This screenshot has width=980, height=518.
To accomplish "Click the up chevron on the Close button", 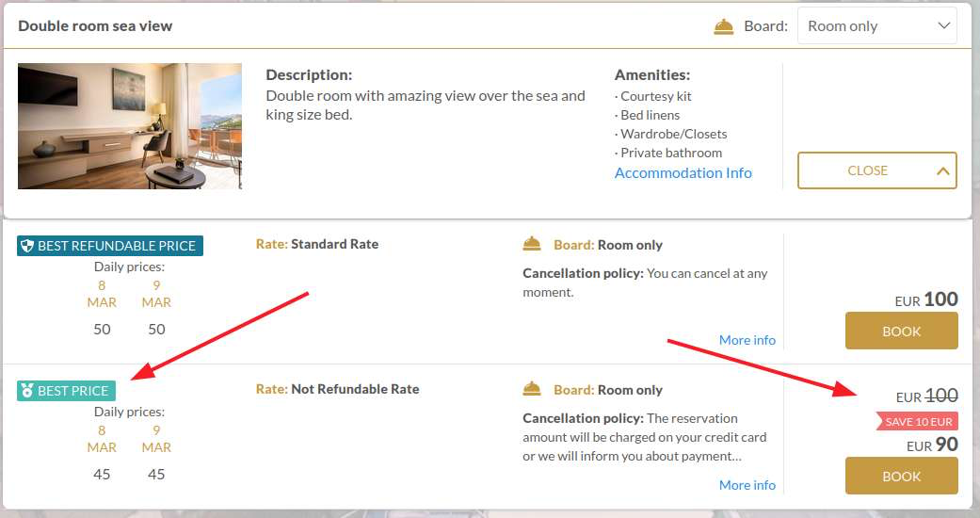I will coord(942,170).
